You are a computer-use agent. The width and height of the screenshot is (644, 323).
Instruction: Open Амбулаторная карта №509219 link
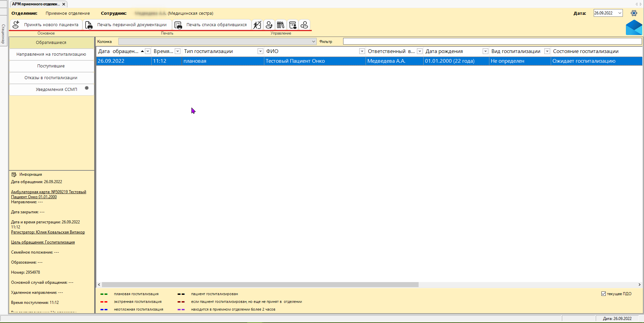click(49, 195)
